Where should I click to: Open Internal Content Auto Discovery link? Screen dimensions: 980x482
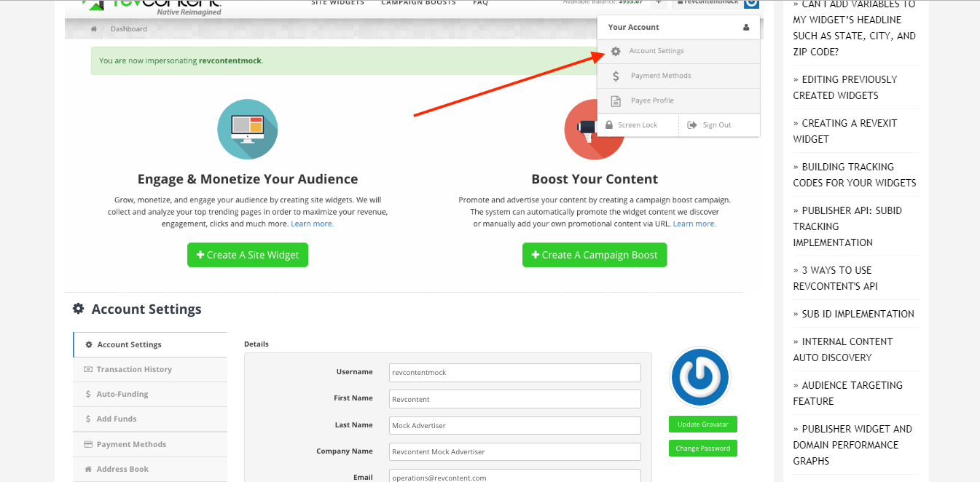[x=843, y=349]
